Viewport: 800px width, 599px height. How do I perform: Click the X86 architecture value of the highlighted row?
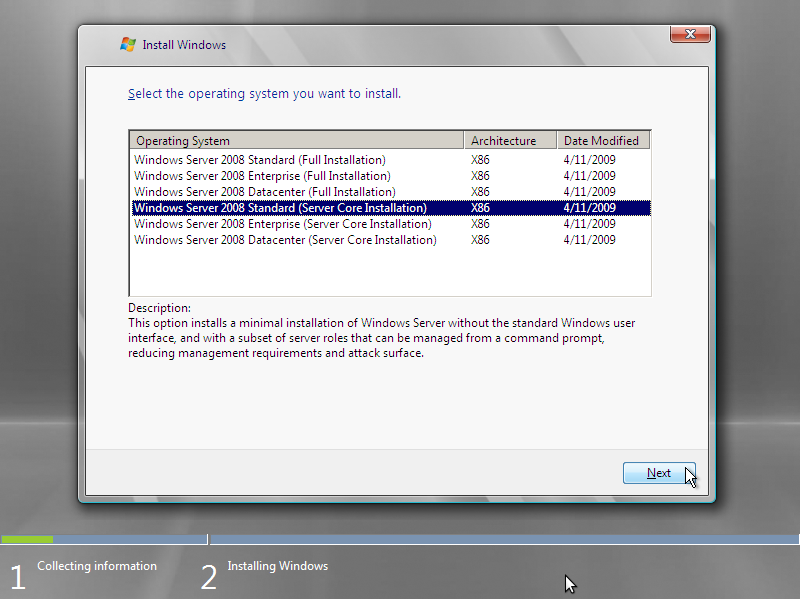(480, 207)
